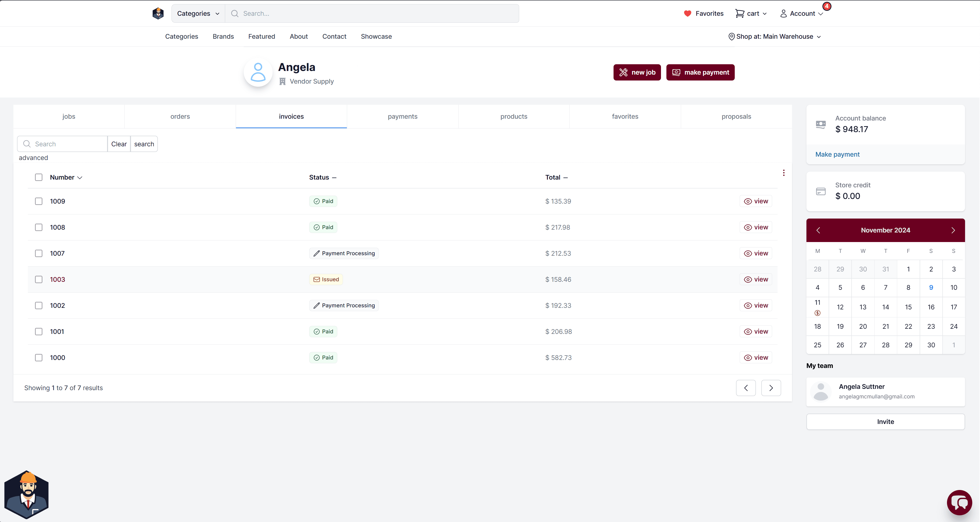
Task: Switch to the jobs tab
Action: [x=69, y=117]
